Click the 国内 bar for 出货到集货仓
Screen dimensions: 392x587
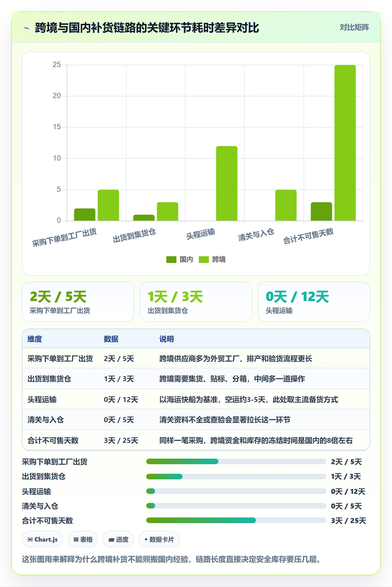point(144,218)
